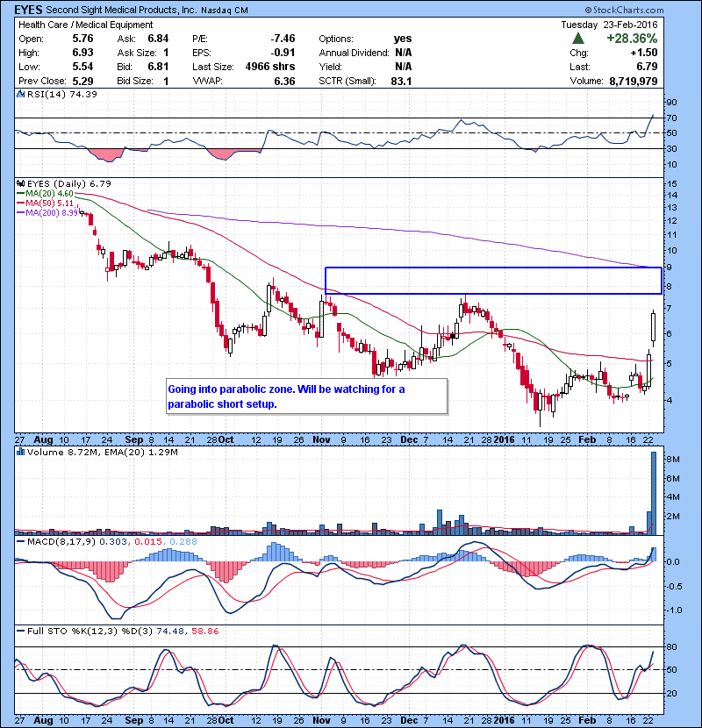Image resolution: width=702 pixels, height=728 pixels.
Task: Click the 'MA(200) 8.99' legend text
Action: click(52, 213)
